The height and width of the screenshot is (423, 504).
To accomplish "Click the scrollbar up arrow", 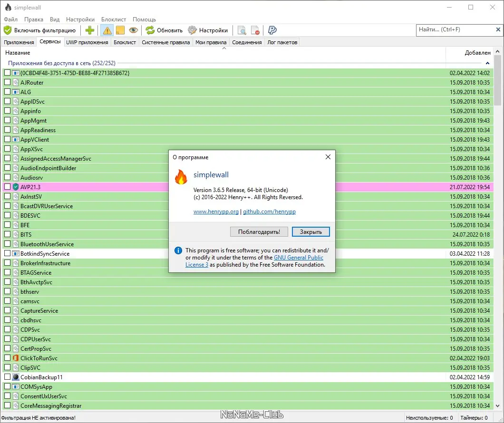I will pyautogui.click(x=497, y=51).
